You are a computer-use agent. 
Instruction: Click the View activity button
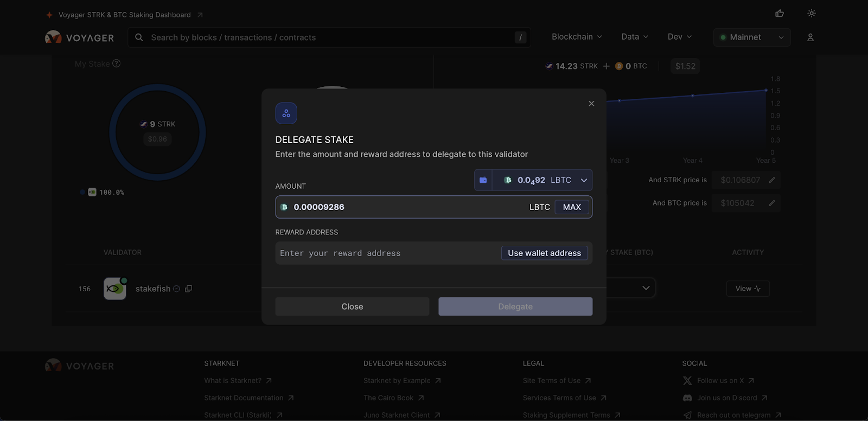748,289
